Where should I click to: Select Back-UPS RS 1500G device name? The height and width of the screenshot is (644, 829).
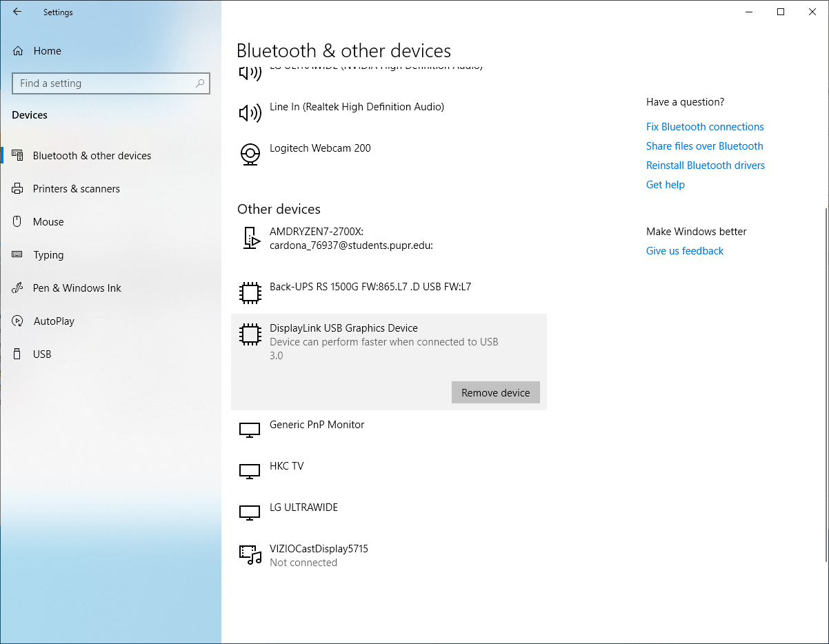point(370,287)
